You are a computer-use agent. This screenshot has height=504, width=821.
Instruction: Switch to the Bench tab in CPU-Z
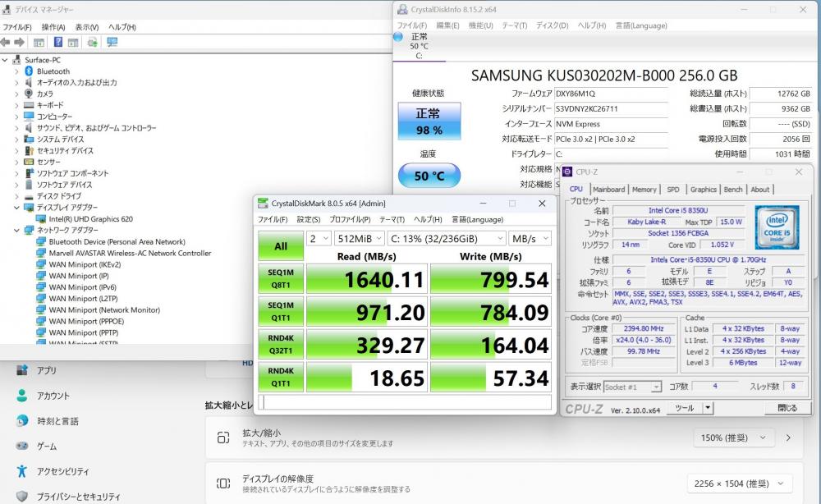733,190
